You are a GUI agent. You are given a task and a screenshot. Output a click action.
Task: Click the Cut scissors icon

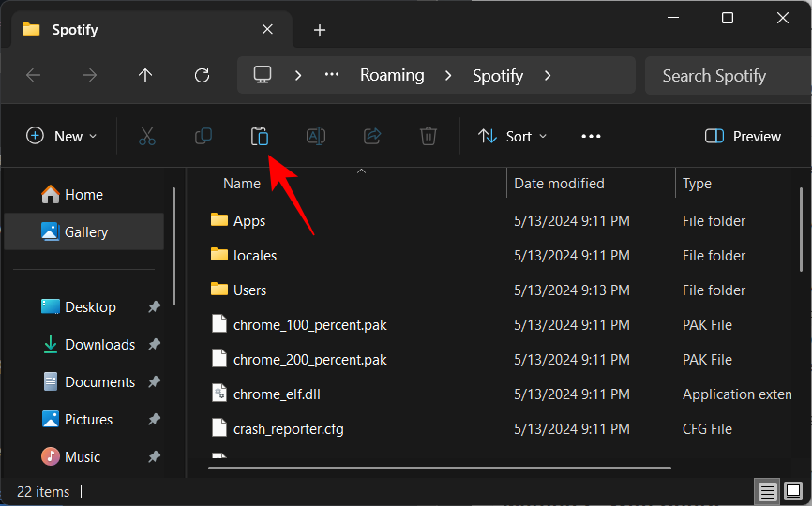[147, 137]
